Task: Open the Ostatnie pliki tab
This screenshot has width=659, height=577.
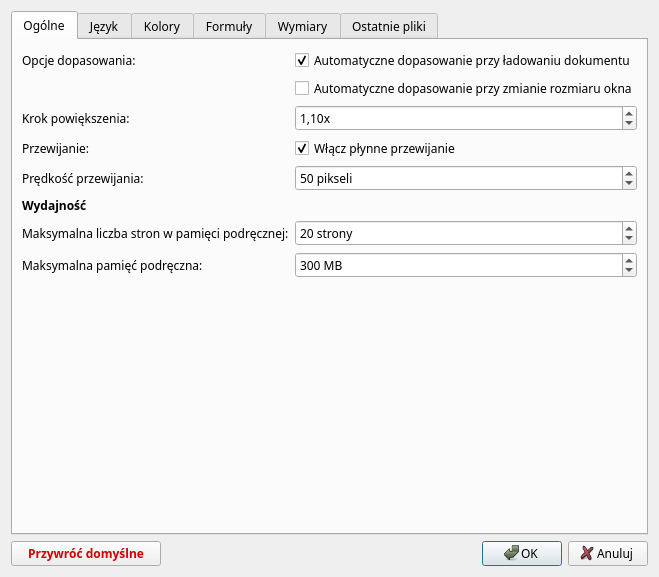Action: pos(388,27)
